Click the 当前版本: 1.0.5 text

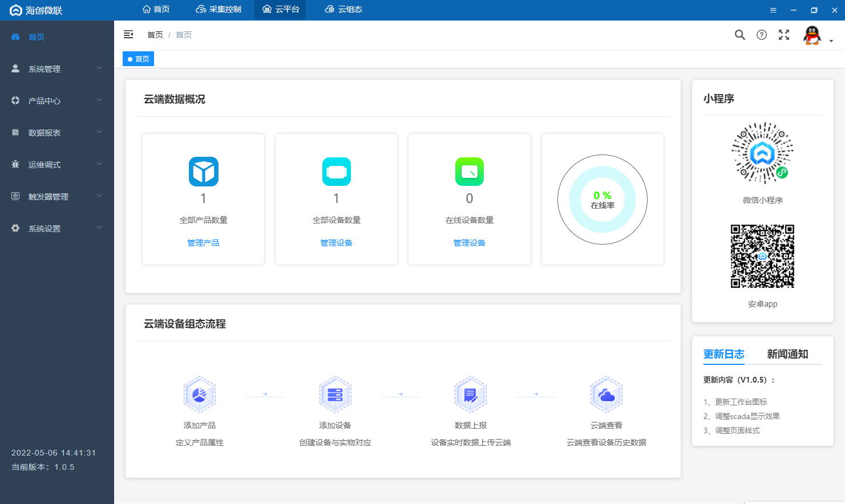click(43, 467)
